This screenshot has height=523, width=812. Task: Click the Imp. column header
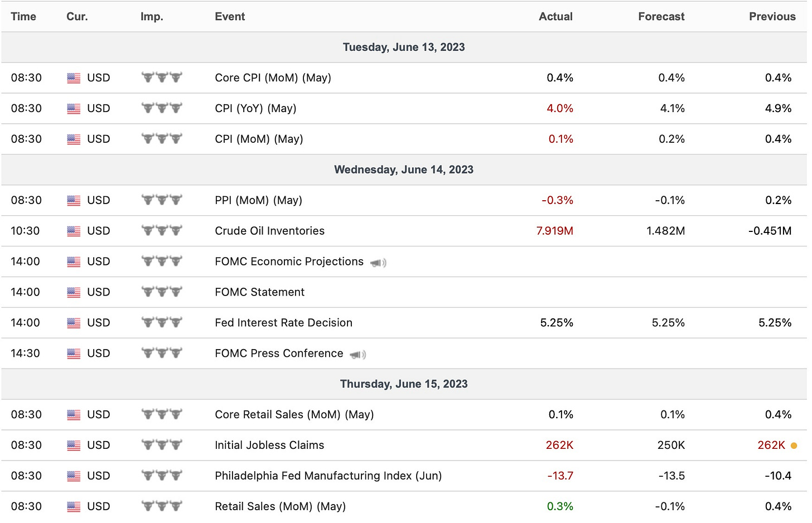[x=152, y=17]
